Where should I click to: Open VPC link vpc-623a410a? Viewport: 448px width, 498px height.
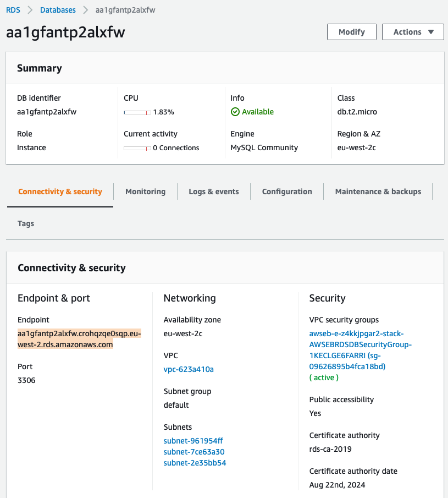coord(189,369)
